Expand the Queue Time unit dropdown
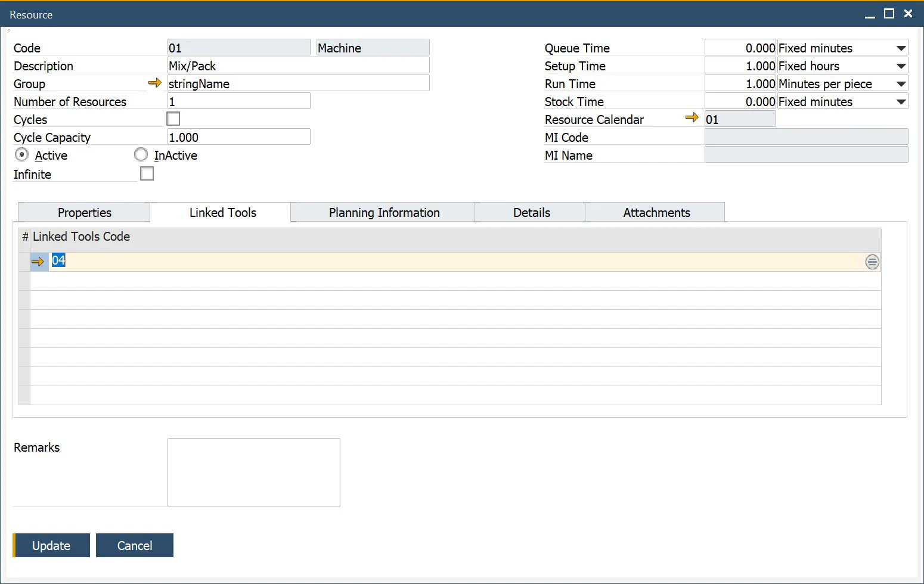 [x=901, y=48]
